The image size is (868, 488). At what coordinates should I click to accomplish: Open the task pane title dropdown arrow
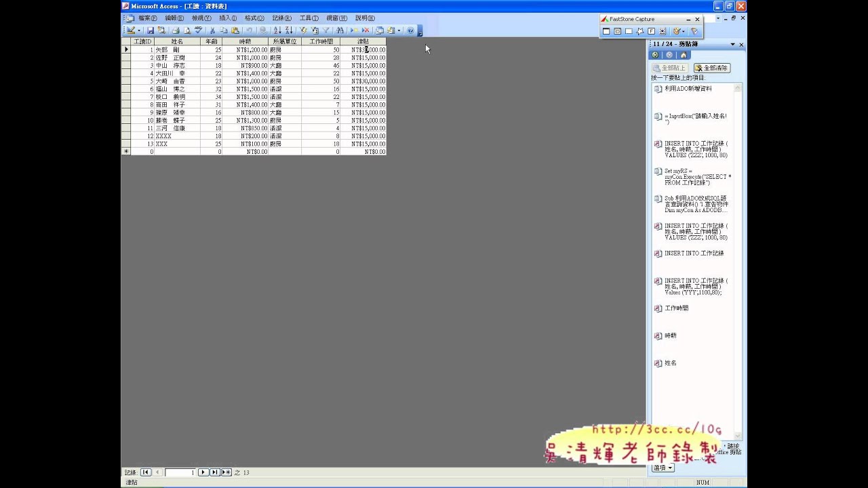(732, 44)
